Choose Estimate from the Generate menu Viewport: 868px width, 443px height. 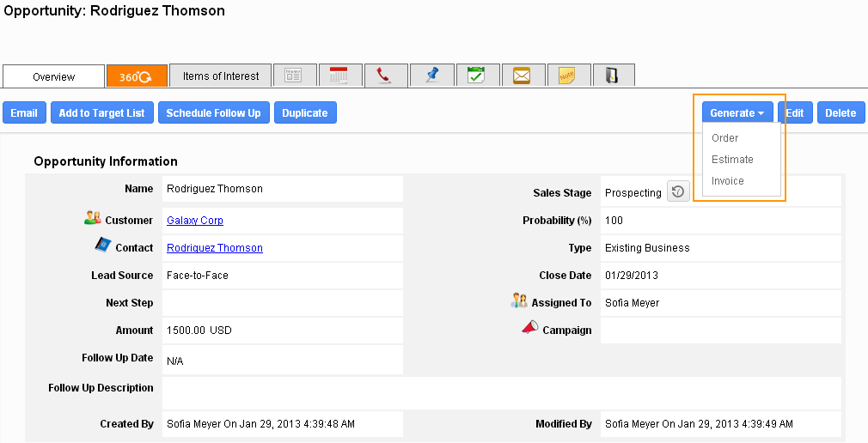(732, 160)
